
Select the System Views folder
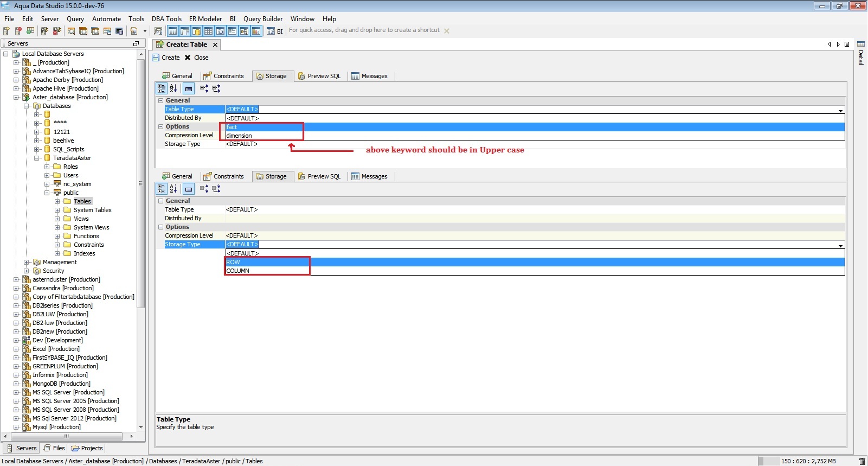coord(92,227)
